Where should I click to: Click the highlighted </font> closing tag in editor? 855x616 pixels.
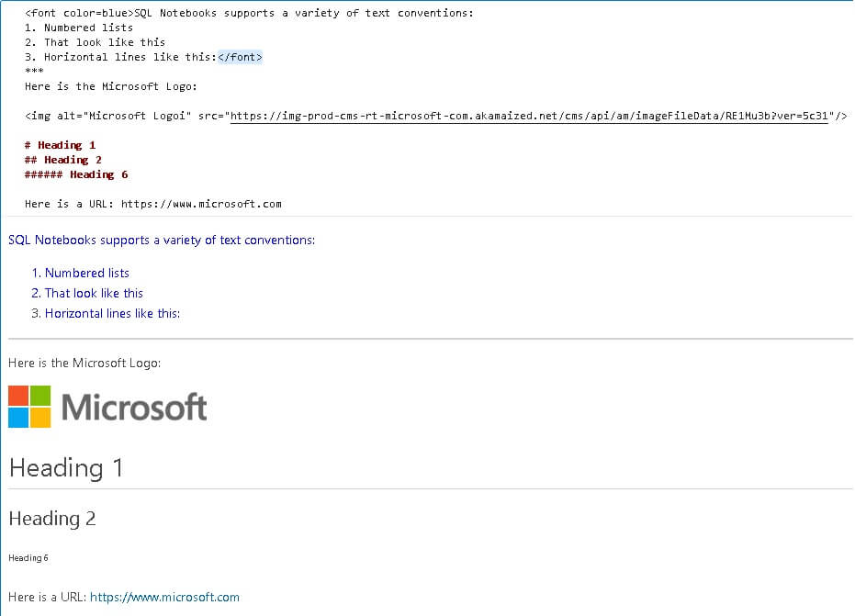coord(240,57)
